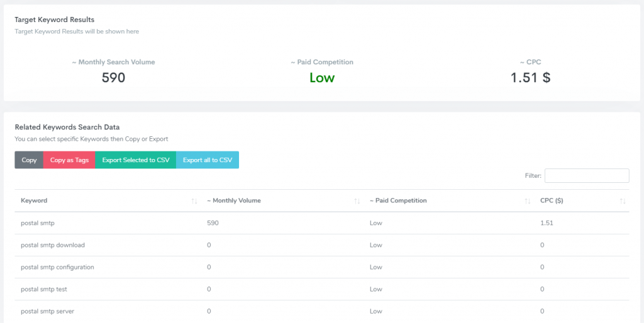Sort by Paid Competition arrows icon
The width and height of the screenshot is (644, 323).
click(x=527, y=201)
